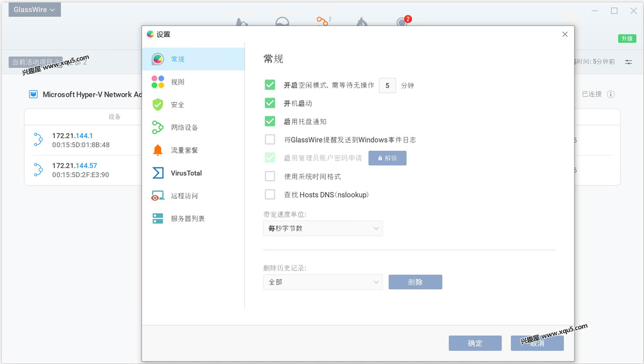The height and width of the screenshot is (364, 644).
Task: Click the GlassWire logo in settings title
Action: (x=150, y=34)
